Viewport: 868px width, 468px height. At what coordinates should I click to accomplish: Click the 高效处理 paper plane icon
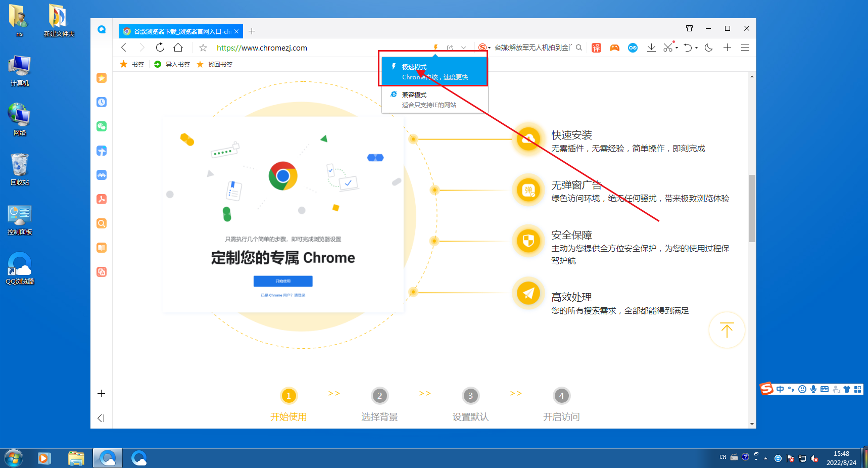[528, 293]
